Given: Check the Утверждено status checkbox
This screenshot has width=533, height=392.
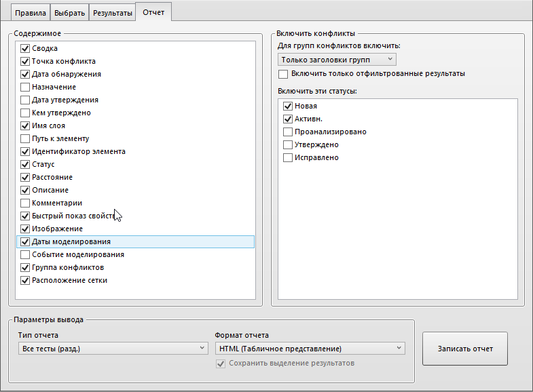Looking at the screenshot, I should click(x=288, y=144).
